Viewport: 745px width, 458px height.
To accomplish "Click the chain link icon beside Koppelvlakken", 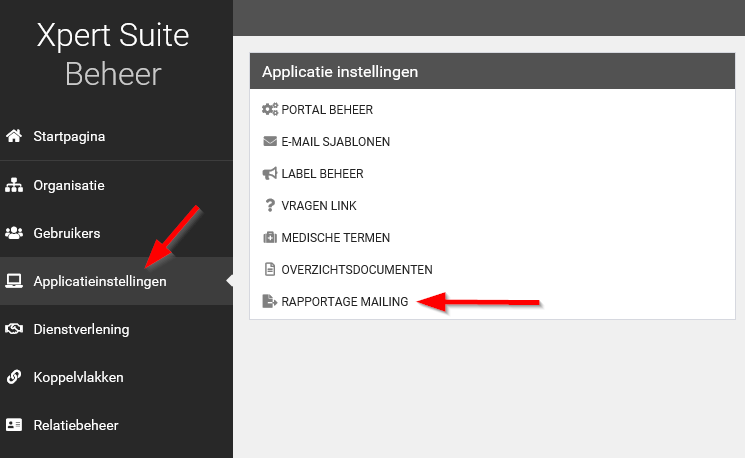I will 14,377.
